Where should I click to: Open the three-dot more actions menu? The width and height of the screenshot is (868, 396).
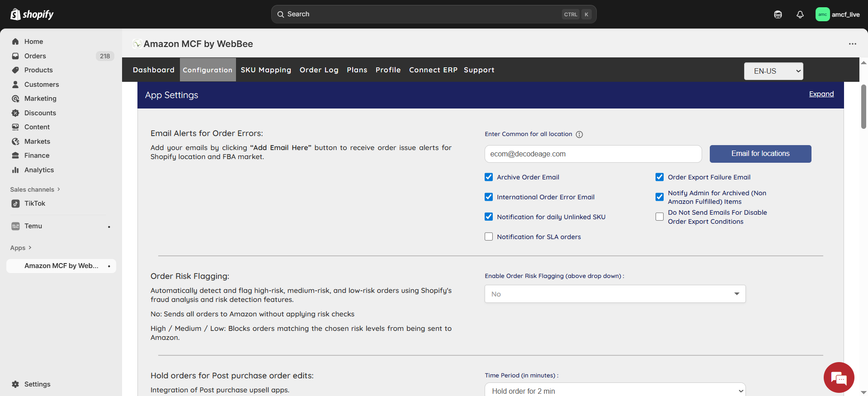tap(852, 44)
